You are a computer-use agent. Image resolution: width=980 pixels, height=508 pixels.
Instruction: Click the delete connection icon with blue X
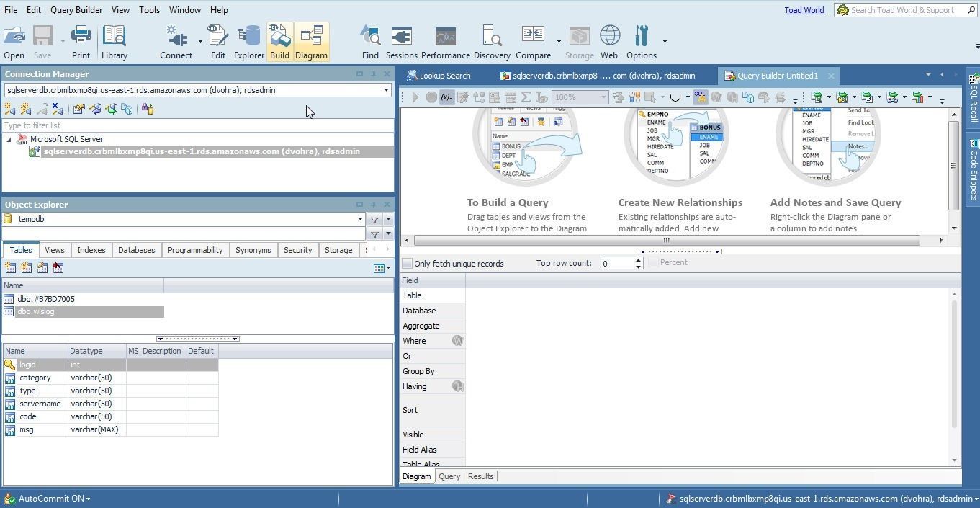click(58, 109)
